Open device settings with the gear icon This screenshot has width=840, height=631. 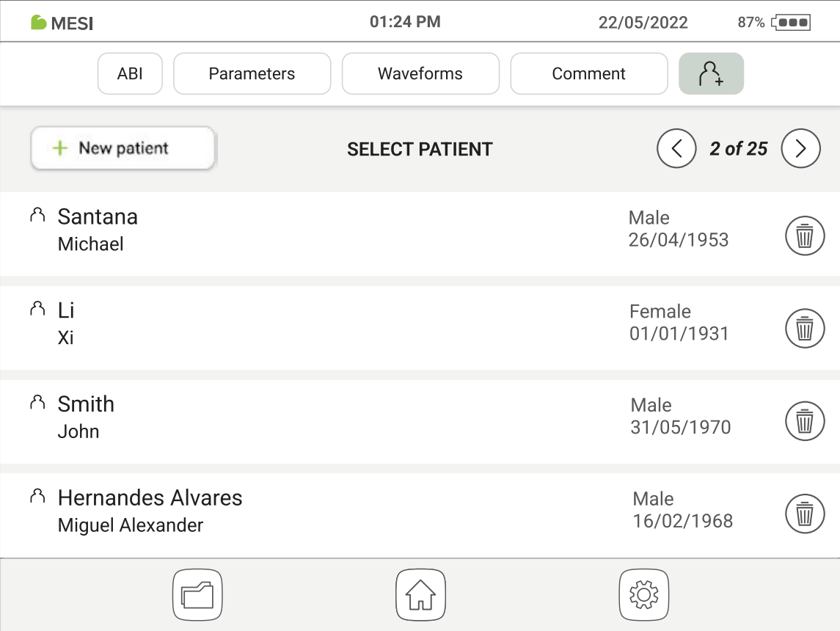tap(643, 595)
